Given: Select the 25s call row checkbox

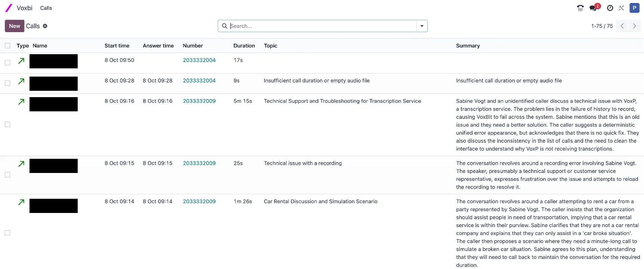Looking at the screenshot, I should (x=7, y=175).
